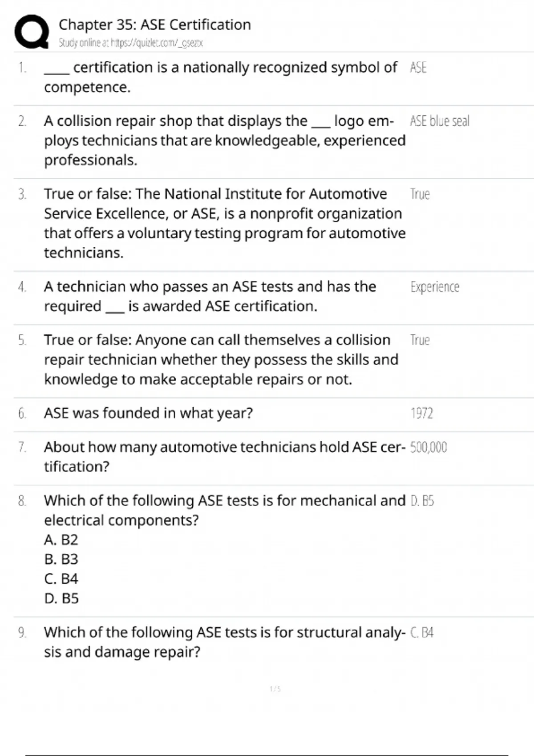This screenshot has width=534, height=756.
Task: Click the page number indicator at bottom
Action: 275,689
